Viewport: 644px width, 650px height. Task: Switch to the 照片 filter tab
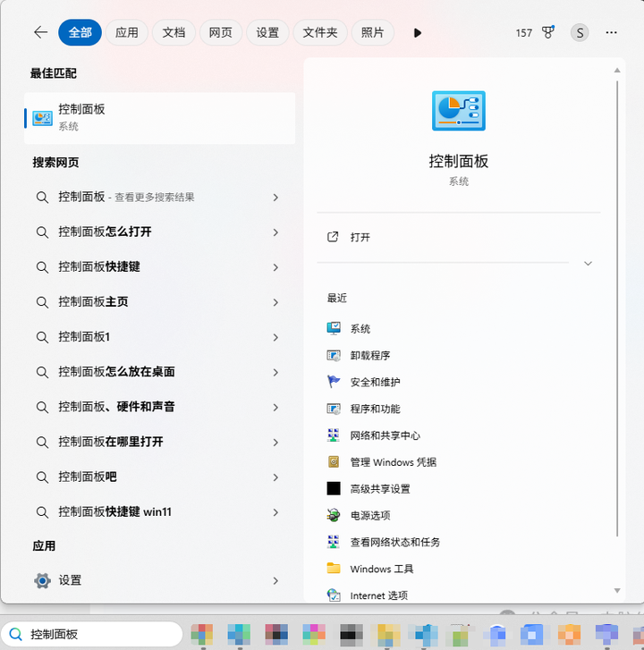[372, 32]
